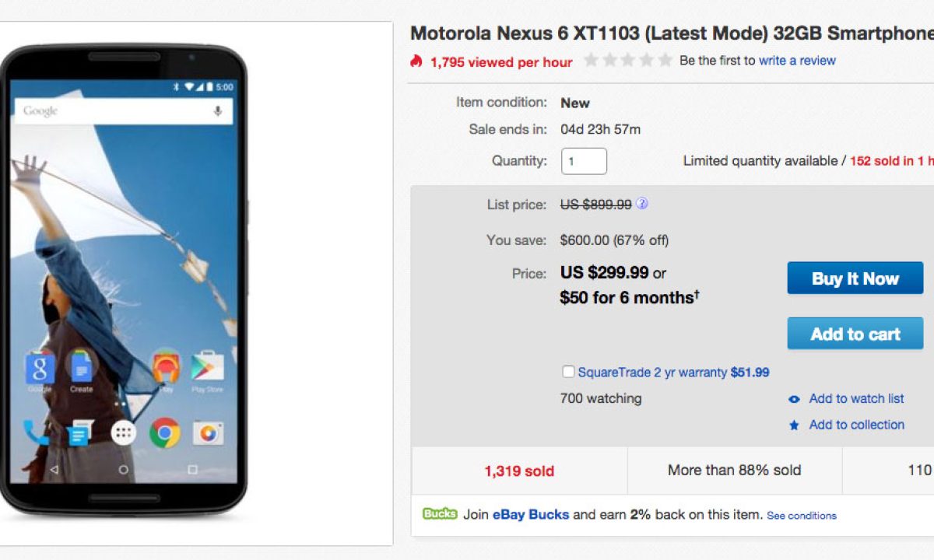Click the eye icon beside Add to watch list
Viewport: 934px width, 560px height.
(x=794, y=399)
